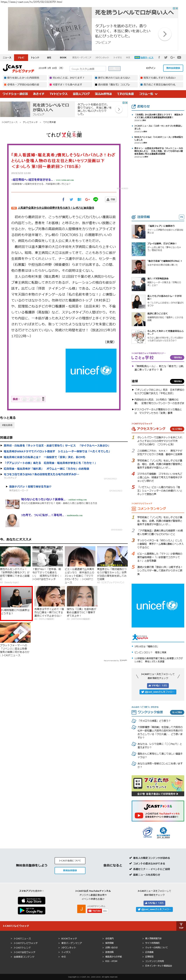This screenshot has width=186, height=980.
Task: Bookmark article with Hatena B! icon
Action: tap(79, 199)
